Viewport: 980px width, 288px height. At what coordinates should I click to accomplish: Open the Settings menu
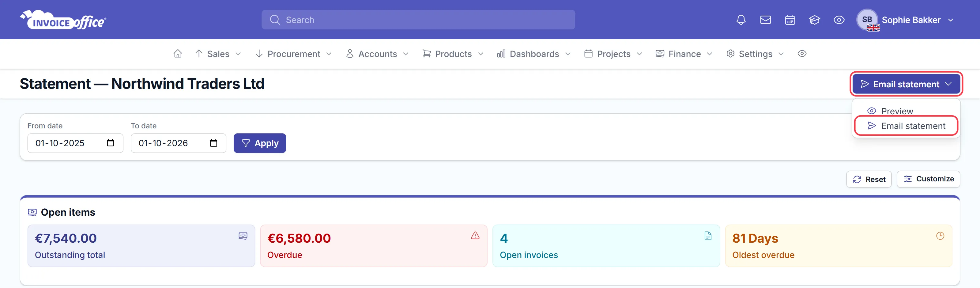pyautogui.click(x=755, y=54)
